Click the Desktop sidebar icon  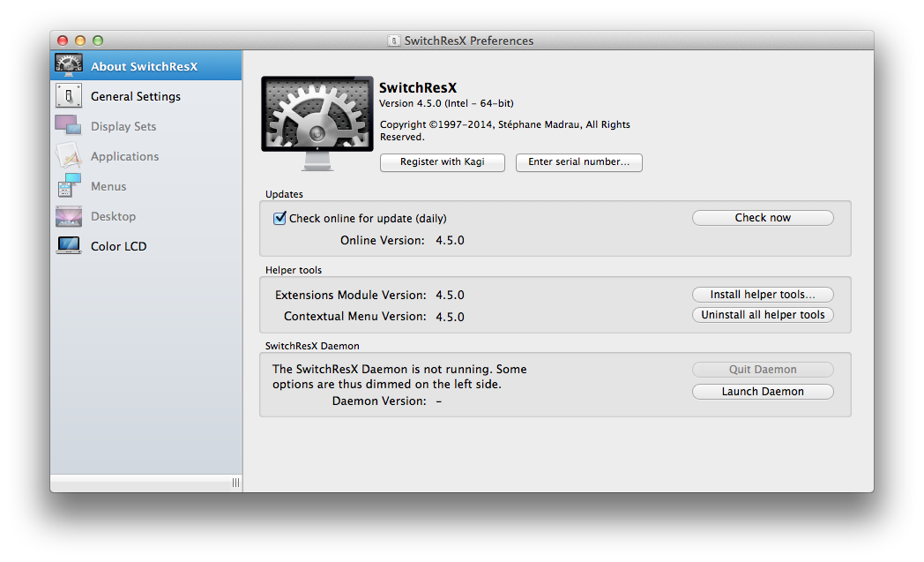click(x=69, y=216)
